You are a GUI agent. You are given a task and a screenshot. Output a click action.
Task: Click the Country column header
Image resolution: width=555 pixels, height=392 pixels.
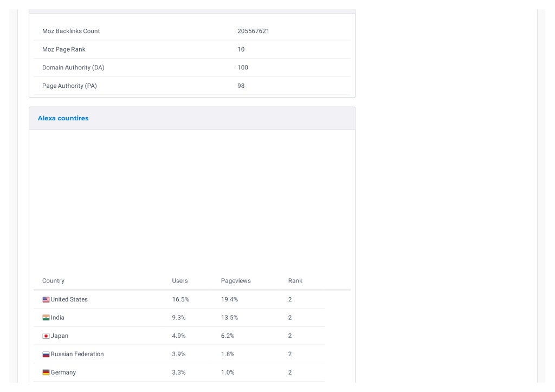coord(54,281)
